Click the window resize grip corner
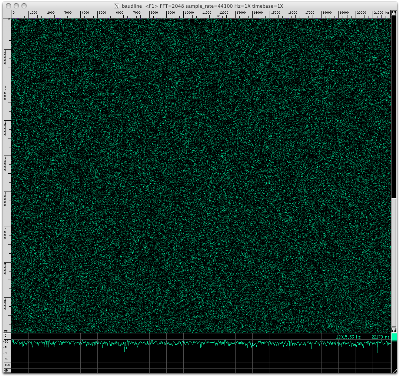The image size is (400, 377). [x=394, y=370]
